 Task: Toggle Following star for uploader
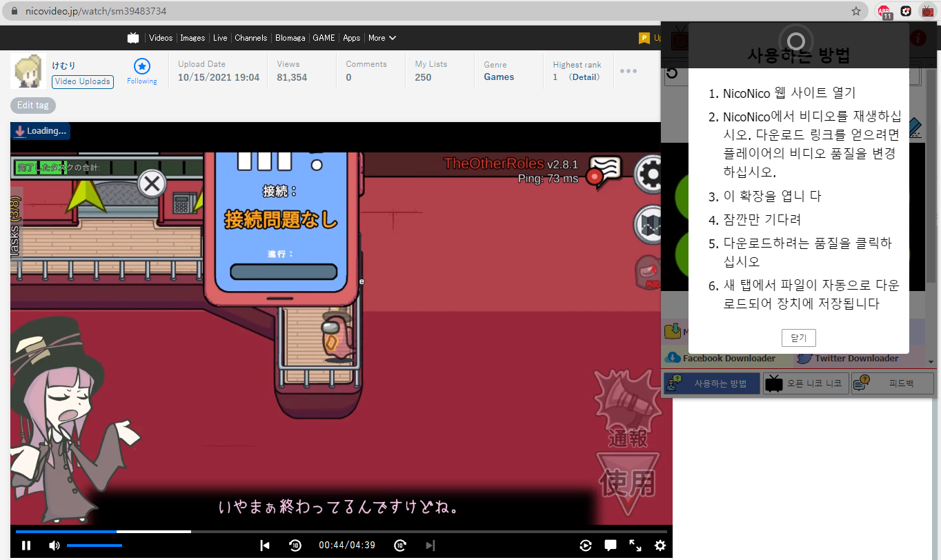pos(142,71)
